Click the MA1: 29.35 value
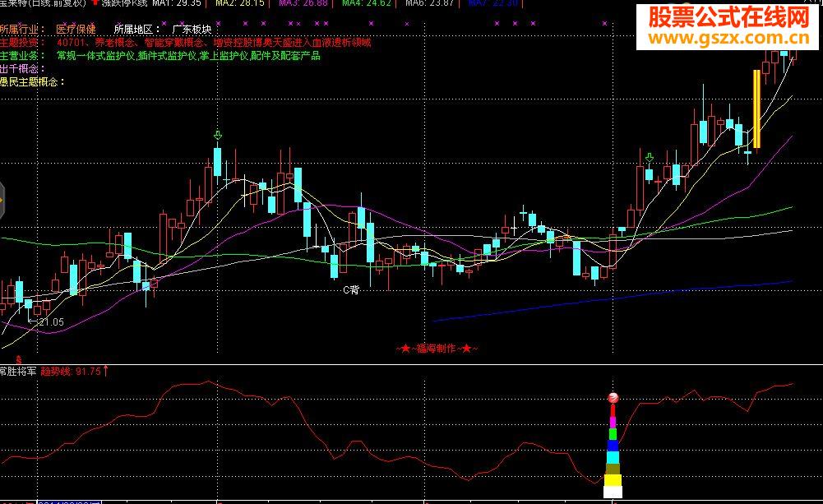The height and width of the screenshot is (504, 823). click(177, 3)
